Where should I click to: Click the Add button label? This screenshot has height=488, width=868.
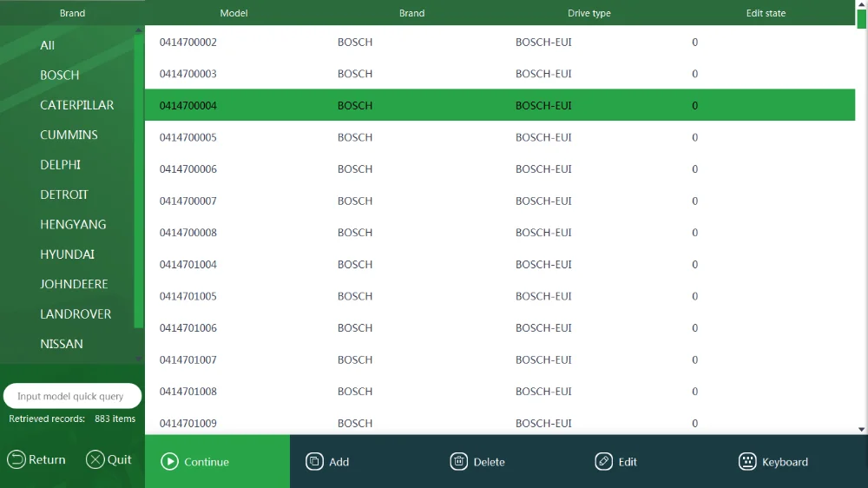click(x=339, y=462)
